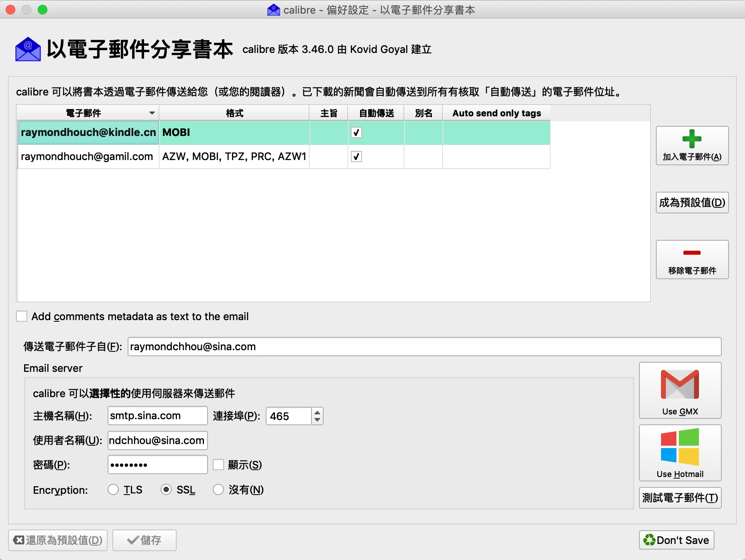This screenshot has height=560, width=745.
Task: Click the blue envelope icon in page header
Action: point(28,49)
